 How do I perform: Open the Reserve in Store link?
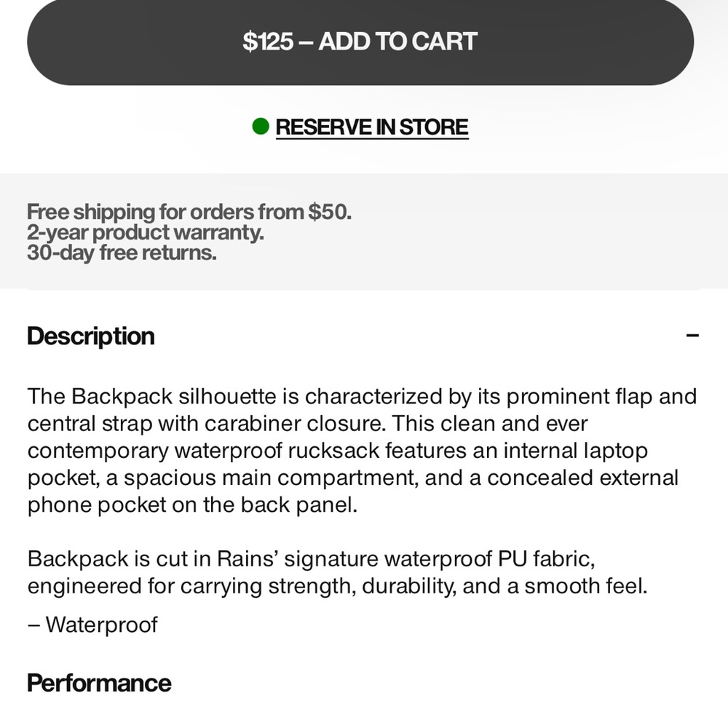(x=372, y=127)
